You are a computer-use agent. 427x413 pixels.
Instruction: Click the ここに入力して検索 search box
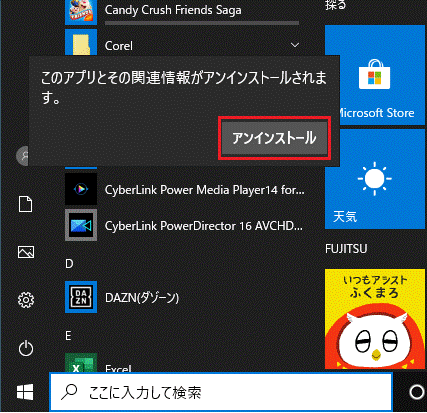(x=221, y=392)
